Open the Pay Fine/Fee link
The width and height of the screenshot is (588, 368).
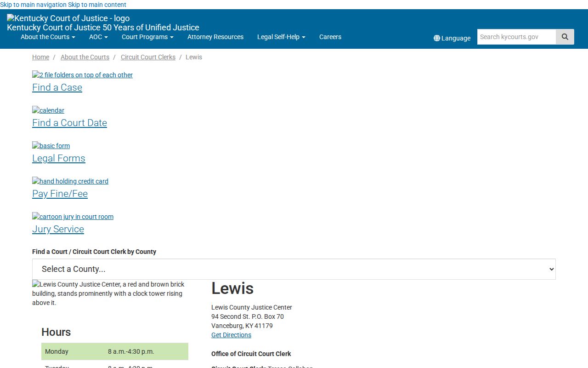60,194
